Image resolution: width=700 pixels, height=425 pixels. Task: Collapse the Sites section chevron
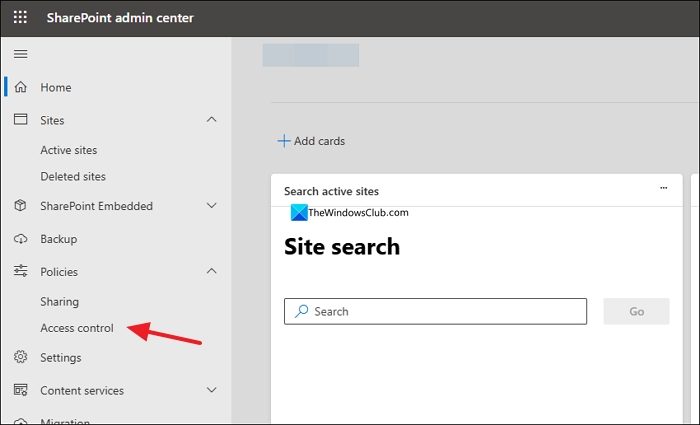212,119
